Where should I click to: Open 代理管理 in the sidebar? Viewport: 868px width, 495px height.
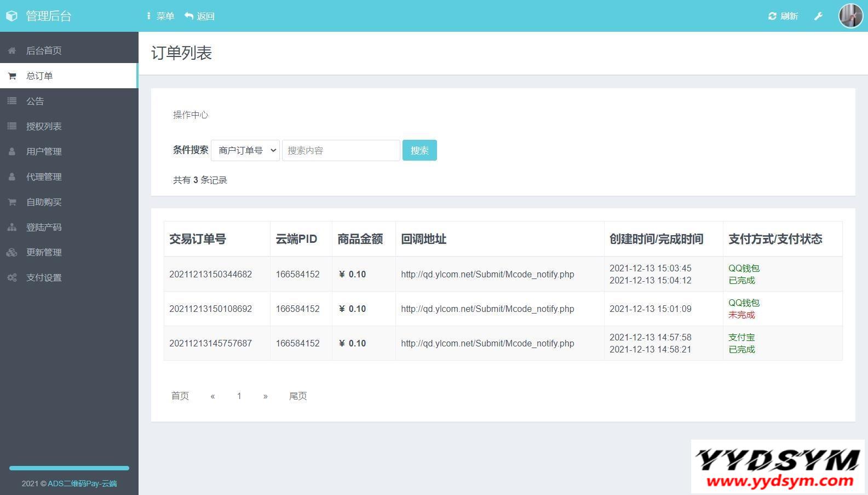coord(44,177)
